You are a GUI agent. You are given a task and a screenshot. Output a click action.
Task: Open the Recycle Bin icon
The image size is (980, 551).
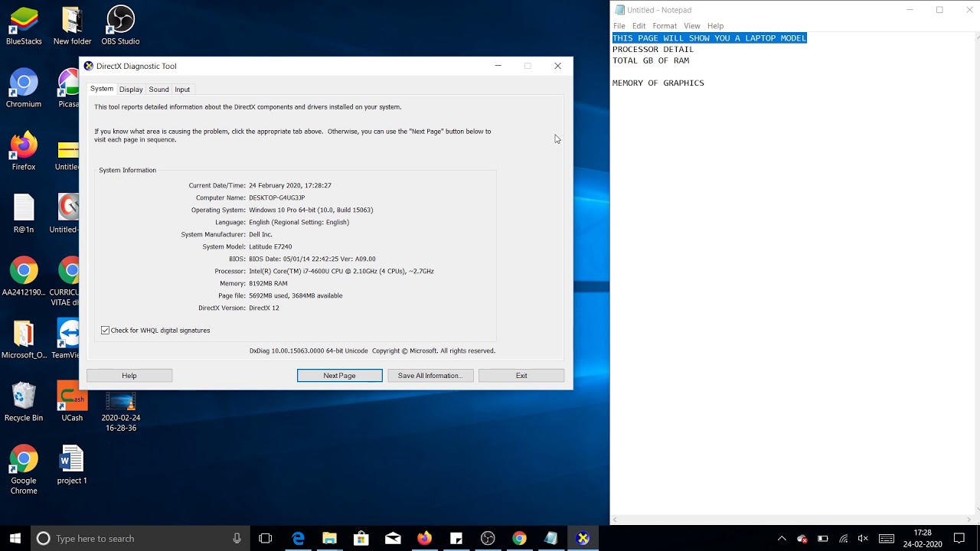(24, 403)
